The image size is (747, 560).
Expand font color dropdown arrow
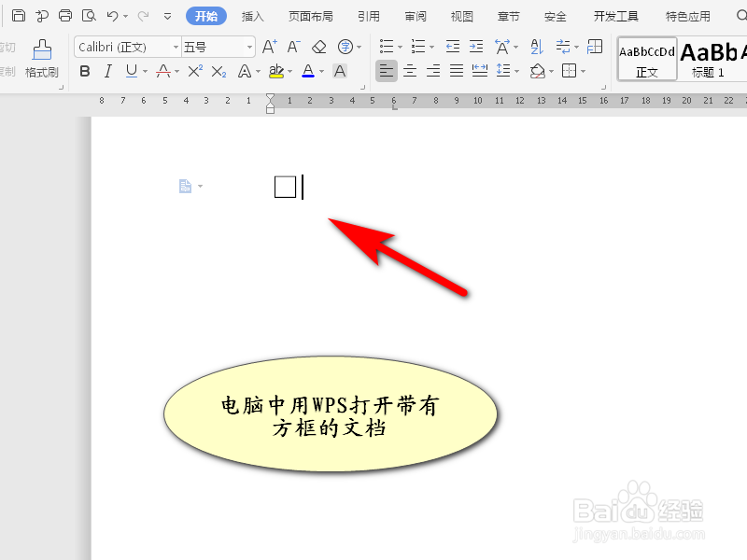pos(321,72)
